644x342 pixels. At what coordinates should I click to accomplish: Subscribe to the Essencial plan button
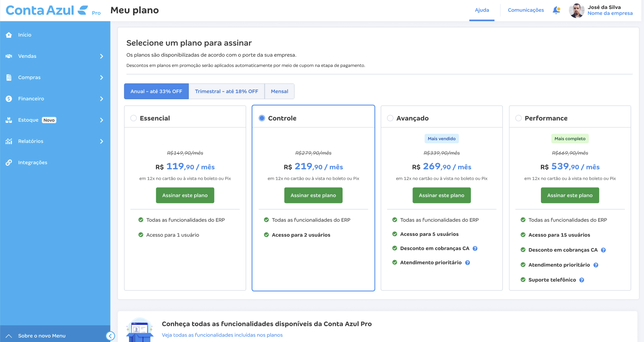[x=185, y=196]
